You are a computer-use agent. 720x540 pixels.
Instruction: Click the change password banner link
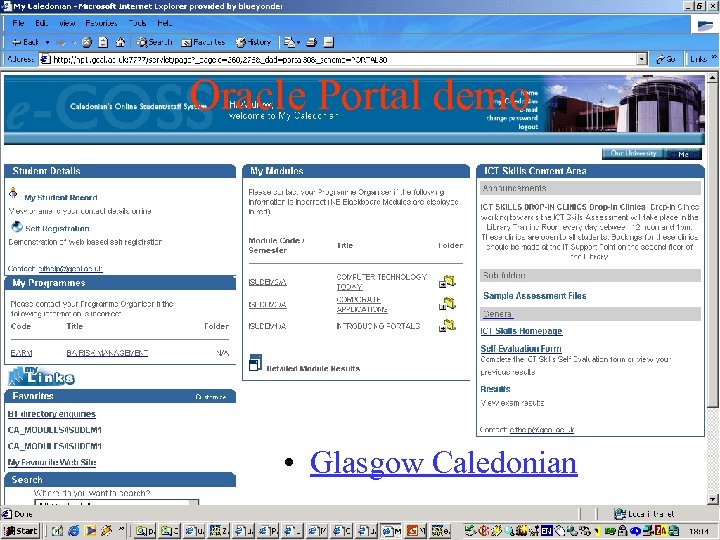click(x=512, y=118)
